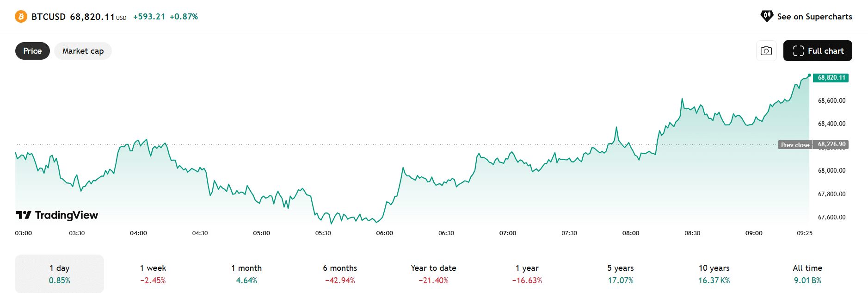The width and height of the screenshot is (868, 293).
Task: Open See on Supercharts link
Action: click(x=814, y=17)
